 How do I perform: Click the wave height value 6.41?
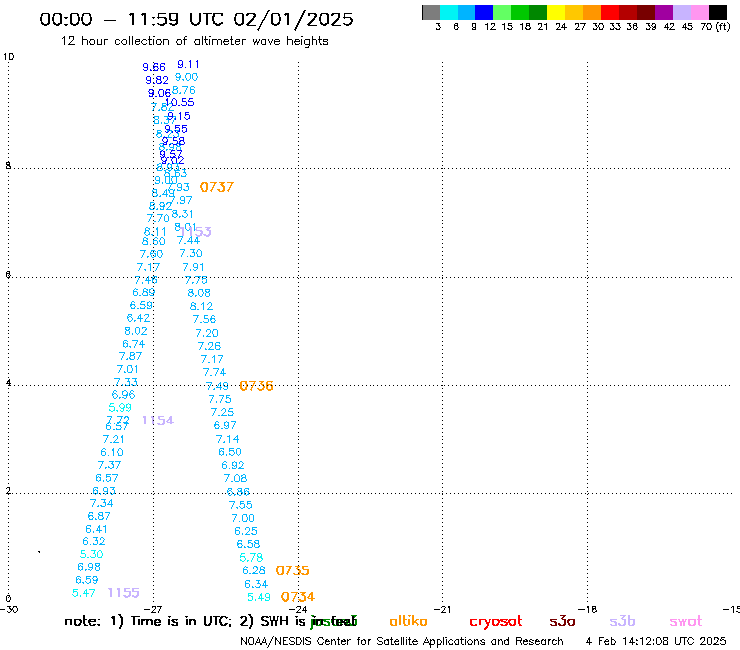96,530
